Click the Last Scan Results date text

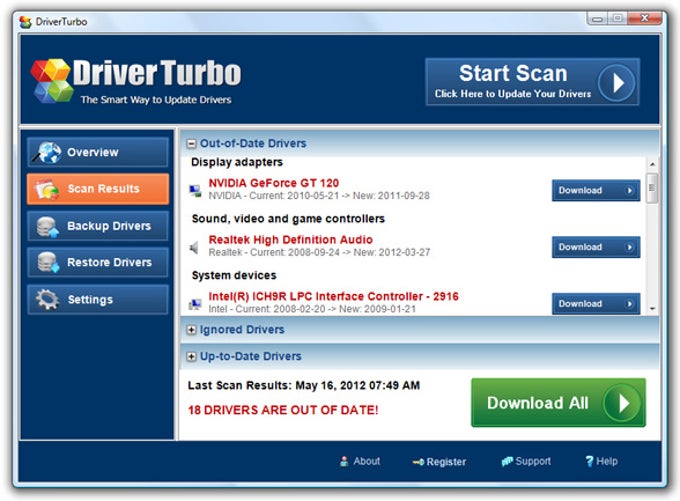coord(304,386)
